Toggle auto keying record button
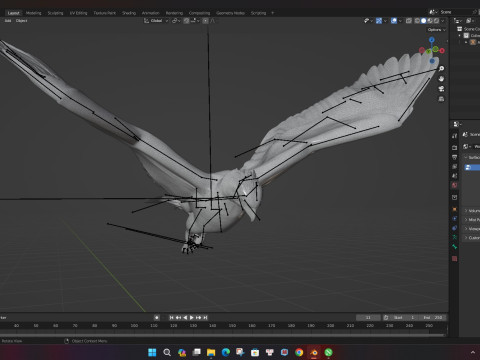480x360 pixels. (157, 317)
